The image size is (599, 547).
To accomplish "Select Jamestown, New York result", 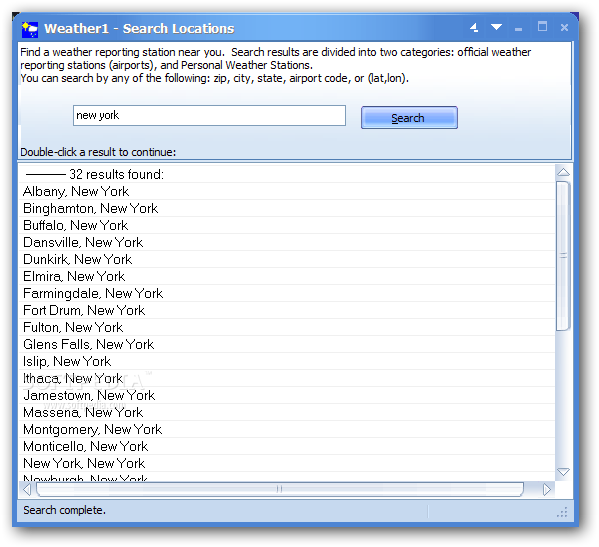I will (287, 395).
